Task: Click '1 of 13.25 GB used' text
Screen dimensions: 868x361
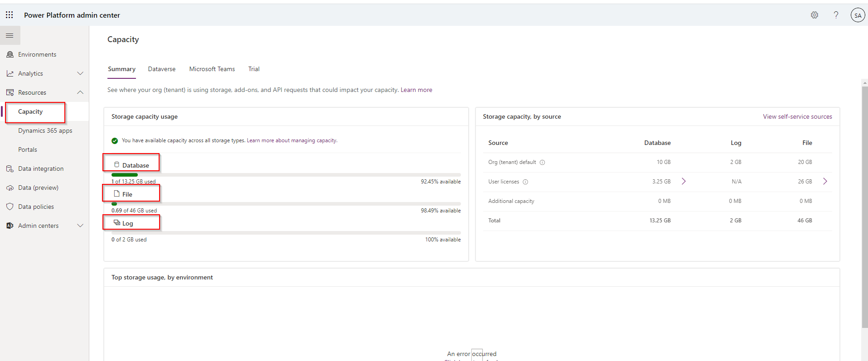Action: click(134, 182)
